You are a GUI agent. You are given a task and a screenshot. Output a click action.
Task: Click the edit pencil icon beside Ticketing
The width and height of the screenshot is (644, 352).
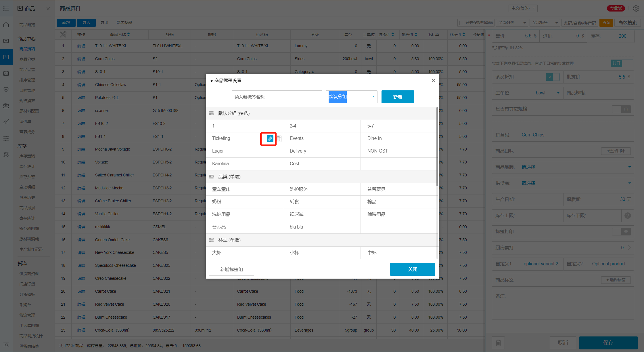(x=270, y=139)
